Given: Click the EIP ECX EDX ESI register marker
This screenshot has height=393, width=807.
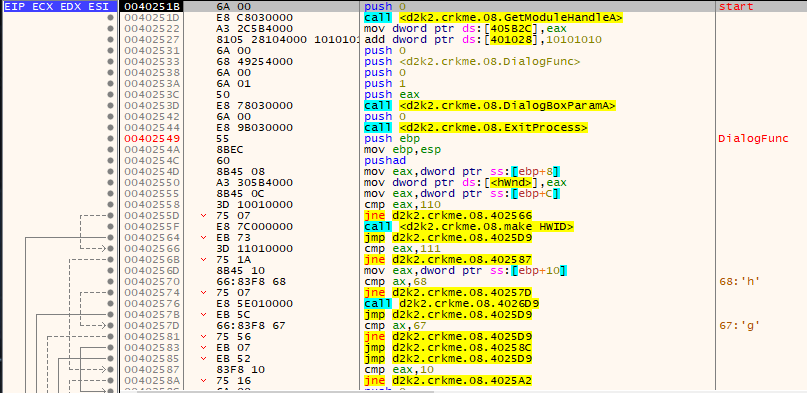Looking at the screenshot, I should click(x=58, y=7).
